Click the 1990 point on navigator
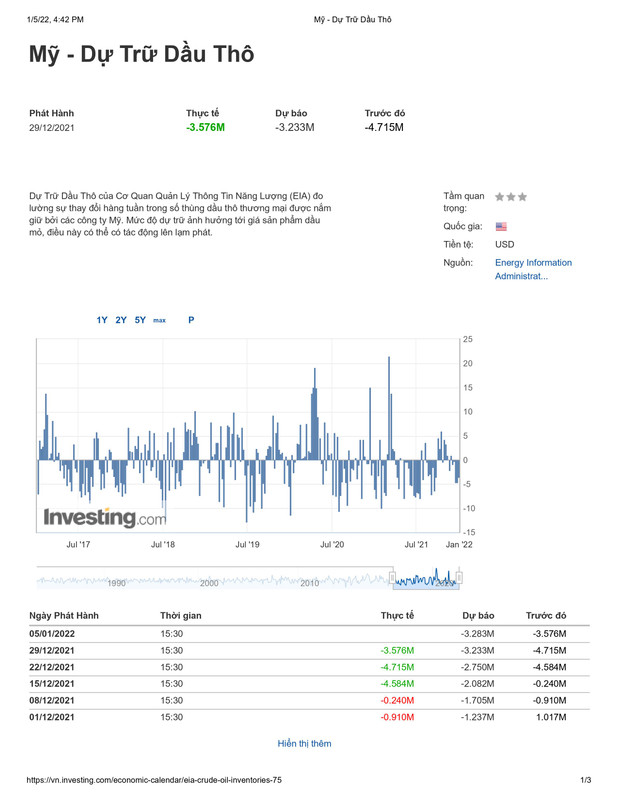This screenshot has width=618, height=800. 116,583
